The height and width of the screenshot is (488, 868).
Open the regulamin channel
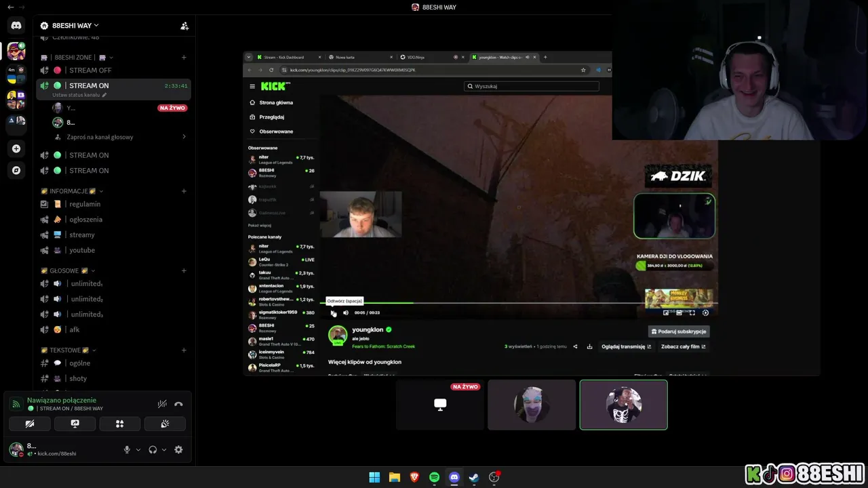point(113,204)
